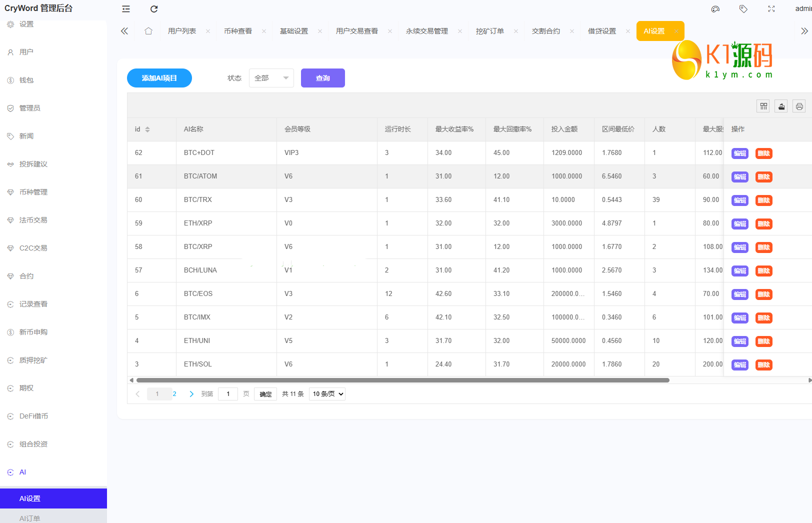Open the 10 条/页 page size dropdown

coord(327,394)
